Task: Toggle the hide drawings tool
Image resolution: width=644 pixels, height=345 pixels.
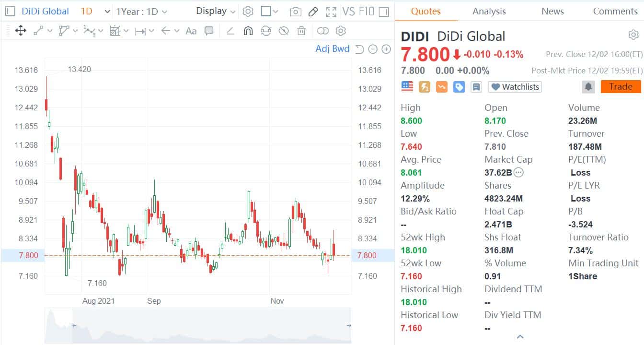Action: click(x=284, y=31)
